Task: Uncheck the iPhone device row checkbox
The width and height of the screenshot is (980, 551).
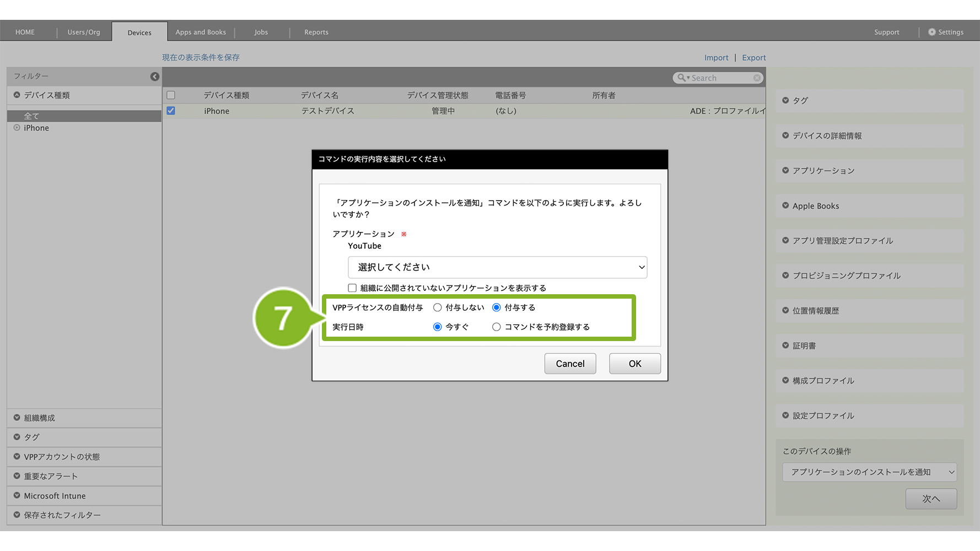Action: coord(171,111)
